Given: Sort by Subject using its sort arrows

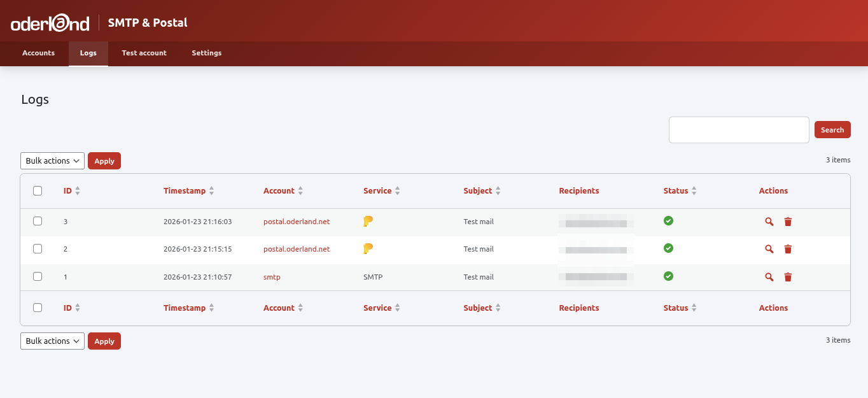Looking at the screenshot, I should pos(497,190).
